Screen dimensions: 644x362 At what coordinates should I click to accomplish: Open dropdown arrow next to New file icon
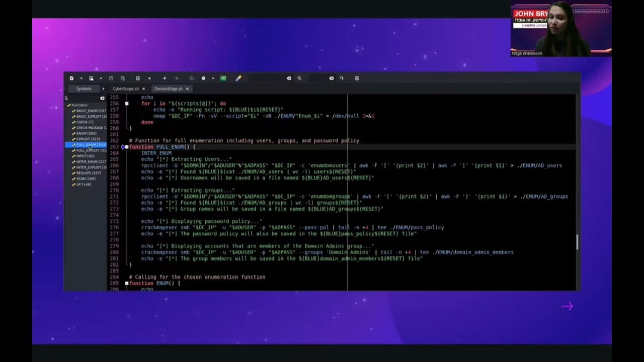coord(81,78)
